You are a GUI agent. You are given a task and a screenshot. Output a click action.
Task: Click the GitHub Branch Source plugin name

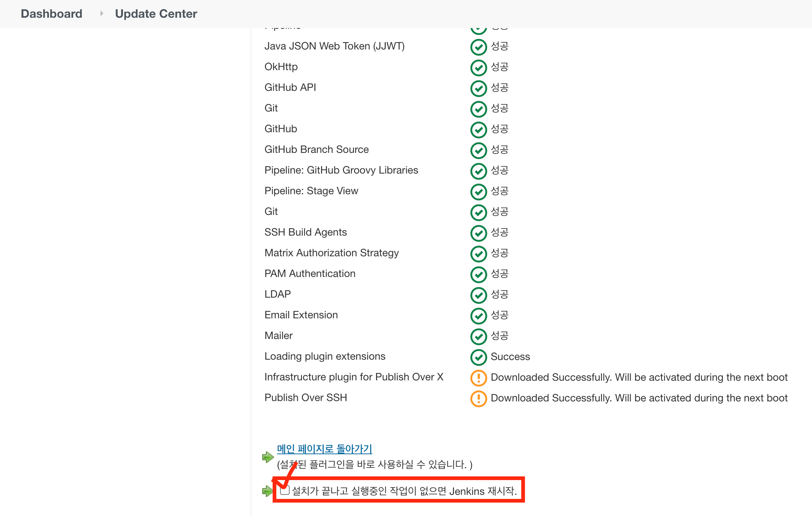pos(316,150)
